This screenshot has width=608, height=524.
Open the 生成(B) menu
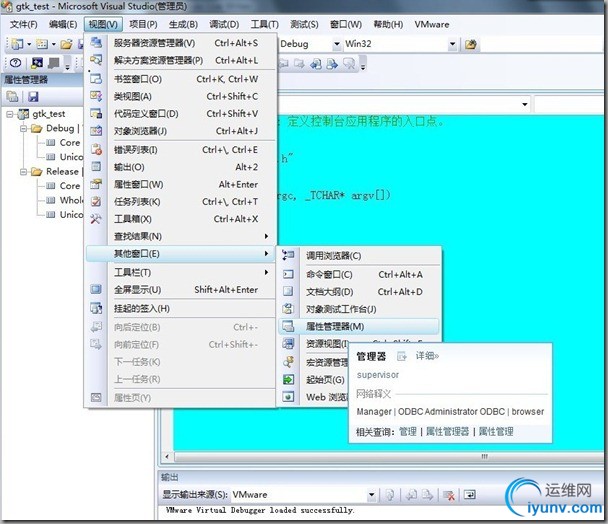click(183, 24)
